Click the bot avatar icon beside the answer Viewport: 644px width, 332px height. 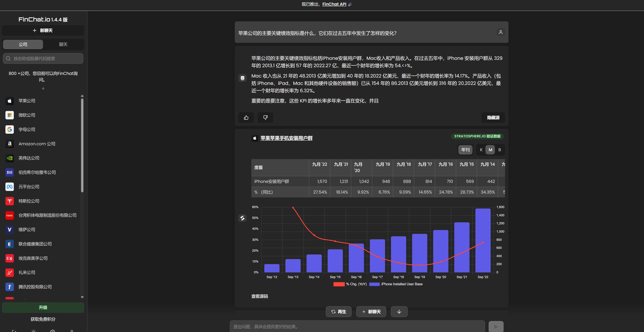click(242, 78)
